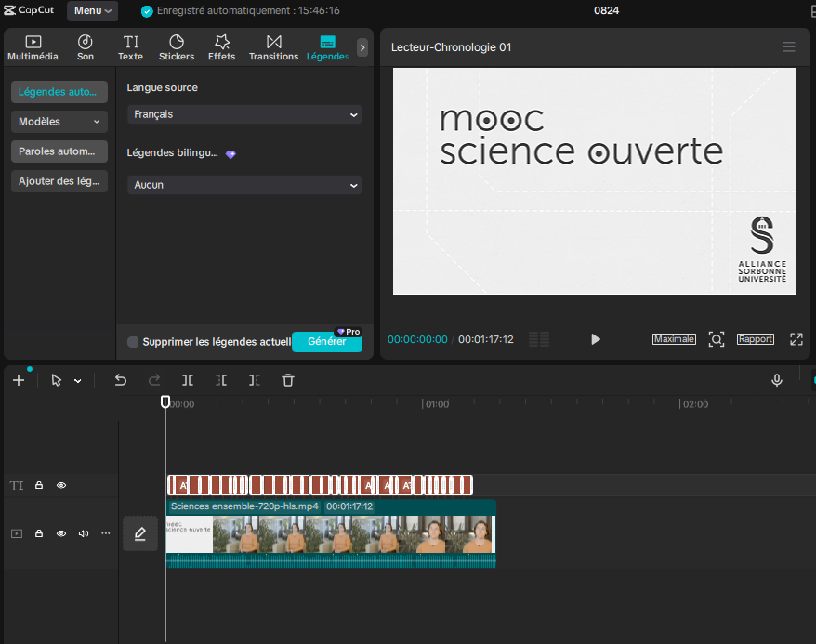Open more options for video track
Screen dimensions: 816x644
(x=106, y=533)
